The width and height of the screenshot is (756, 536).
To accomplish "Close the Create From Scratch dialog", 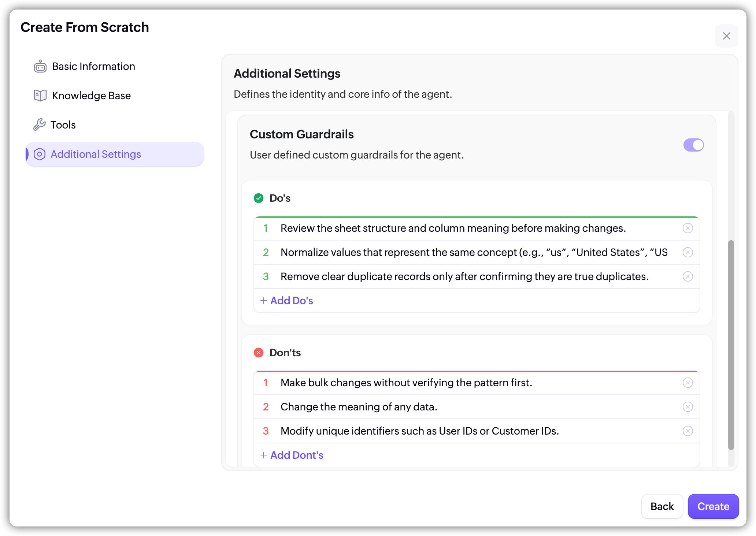I will (x=726, y=36).
